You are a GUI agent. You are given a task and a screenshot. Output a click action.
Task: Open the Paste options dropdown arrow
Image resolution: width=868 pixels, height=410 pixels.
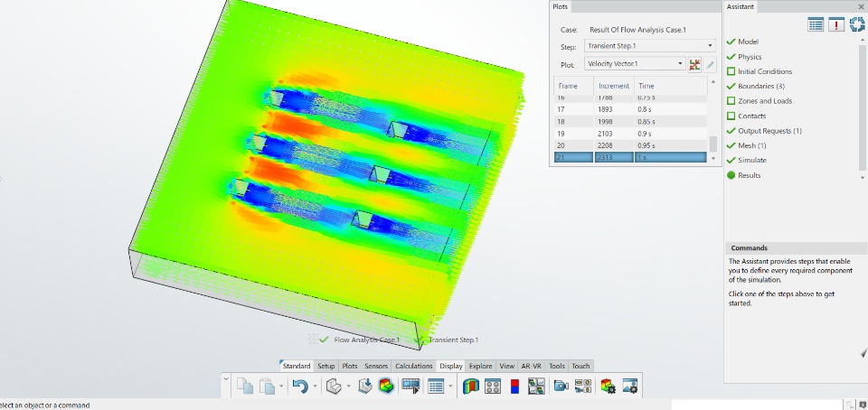pos(281,387)
